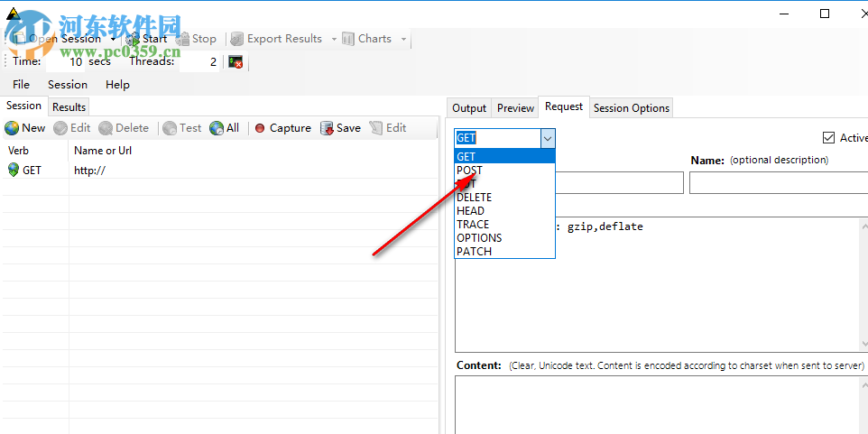Open the Help menu
Screen dimensions: 868x434
tap(117, 85)
